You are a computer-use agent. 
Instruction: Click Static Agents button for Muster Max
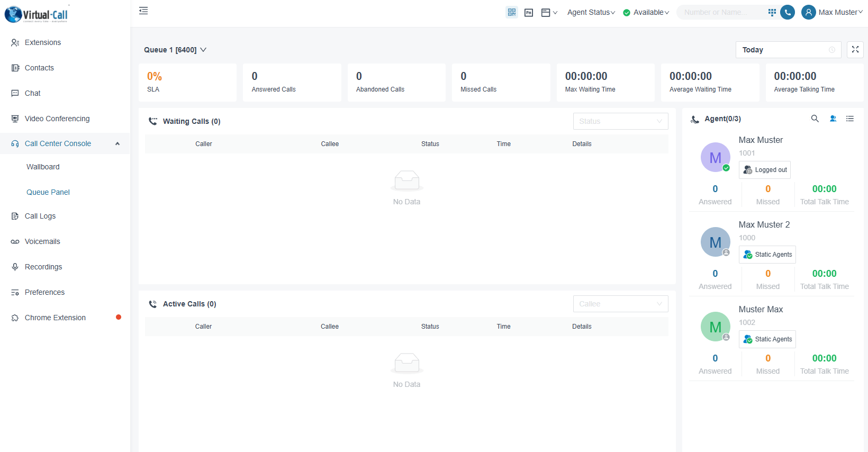coord(767,339)
